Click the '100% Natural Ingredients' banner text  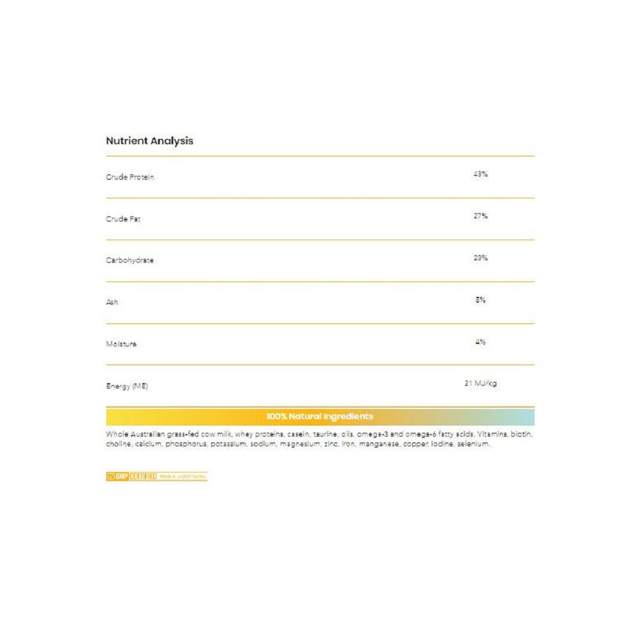click(319, 417)
